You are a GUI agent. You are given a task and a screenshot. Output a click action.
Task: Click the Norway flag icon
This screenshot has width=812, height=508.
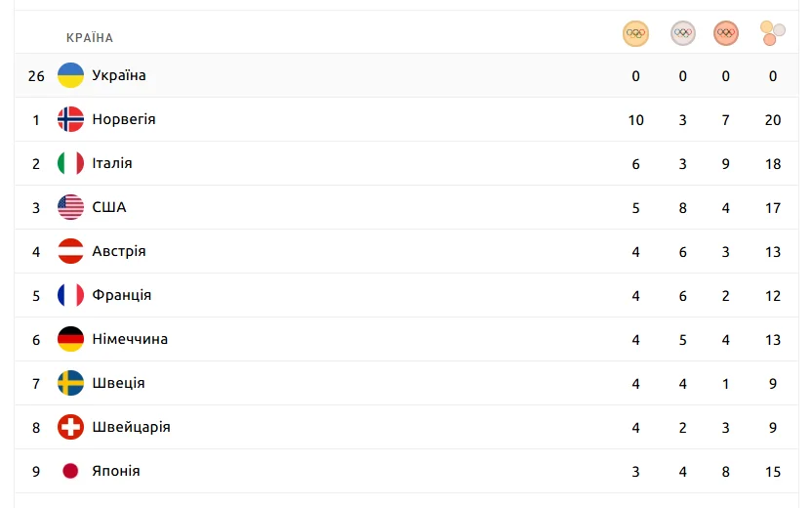[x=70, y=119]
